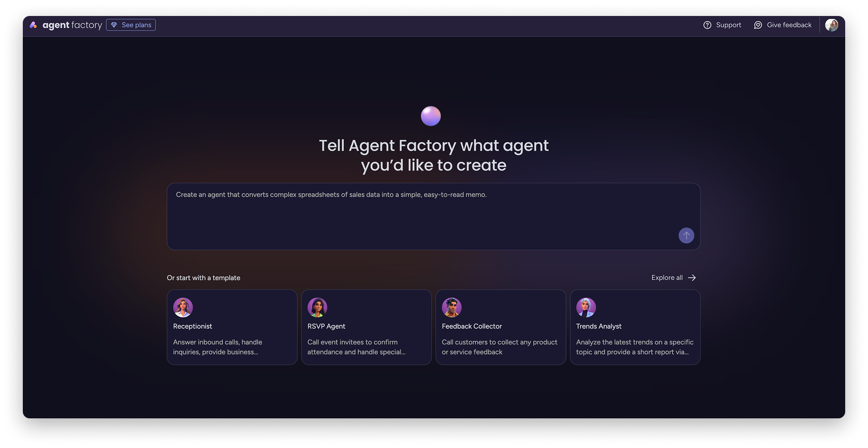
Task: Click the Agent Factory logo icon
Action: pos(33,25)
